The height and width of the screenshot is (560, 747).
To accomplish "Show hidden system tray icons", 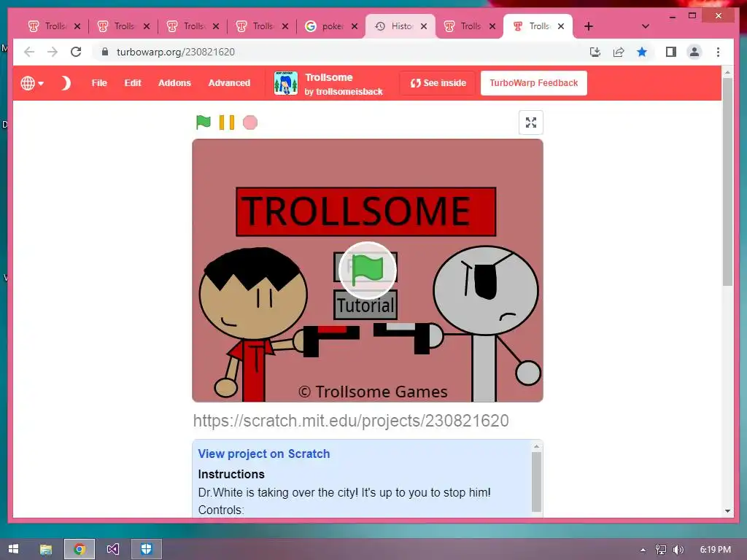I will [643, 550].
